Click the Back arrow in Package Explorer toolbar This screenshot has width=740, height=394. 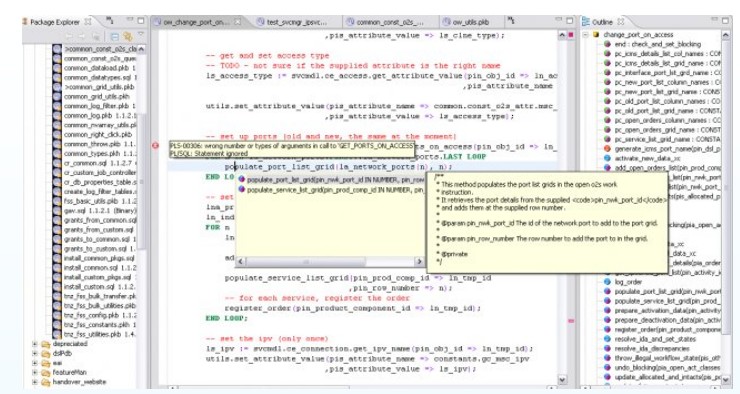coord(69,36)
